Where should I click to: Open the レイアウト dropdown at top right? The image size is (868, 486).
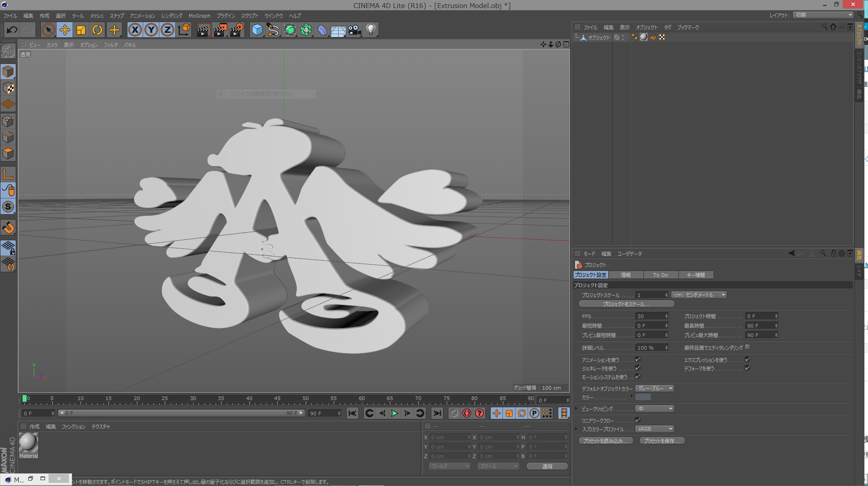coord(823,15)
